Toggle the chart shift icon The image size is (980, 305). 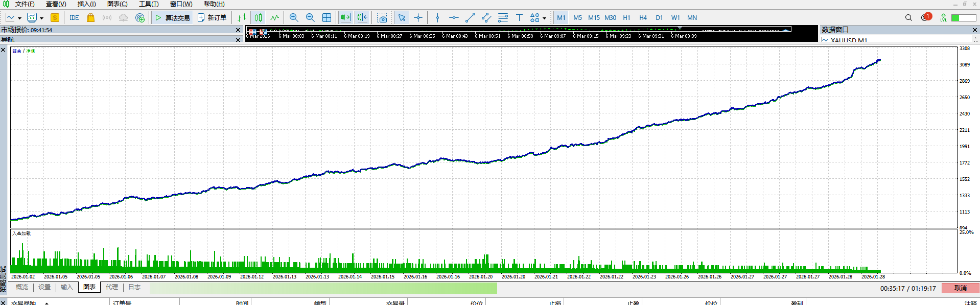362,18
